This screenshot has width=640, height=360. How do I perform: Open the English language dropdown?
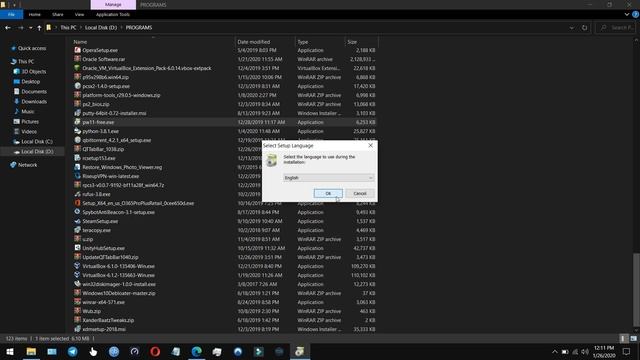pos(328,178)
